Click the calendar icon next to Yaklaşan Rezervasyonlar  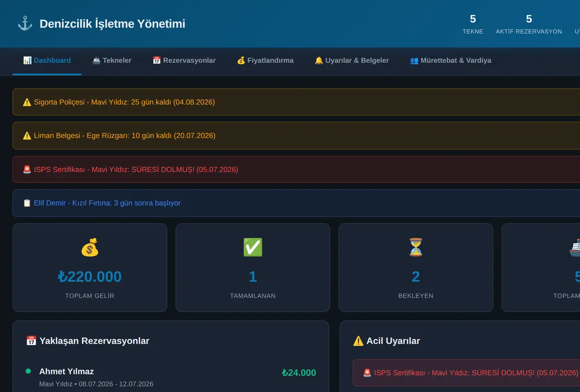click(x=31, y=341)
